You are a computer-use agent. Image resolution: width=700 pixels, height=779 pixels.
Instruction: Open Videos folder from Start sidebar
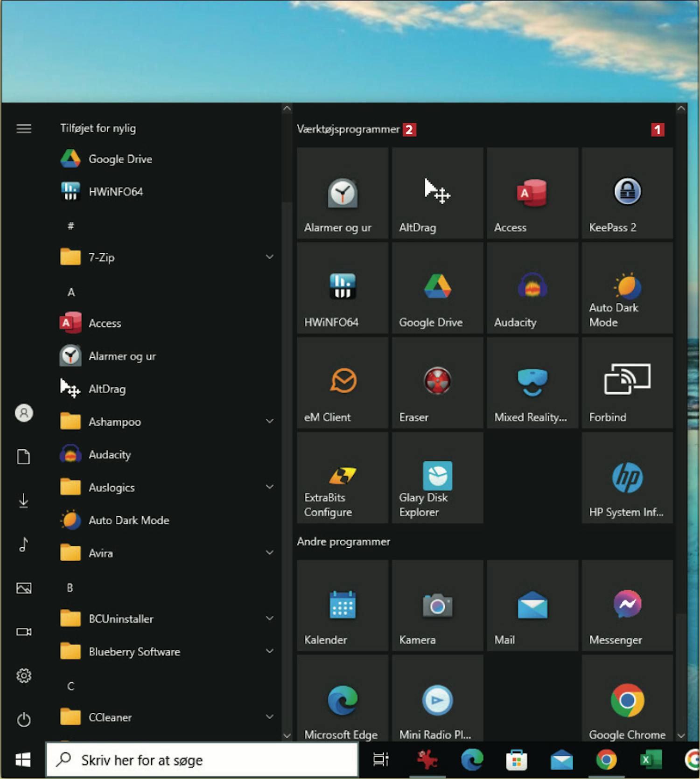pyautogui.click(x=24, y=632)
